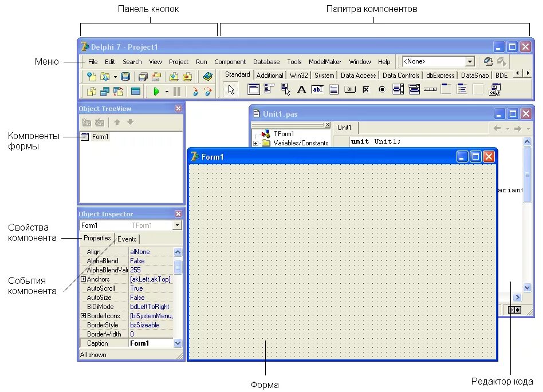Switch to Additional palette tab
This screenshot has height=392, width=543.
click(270, 76)
